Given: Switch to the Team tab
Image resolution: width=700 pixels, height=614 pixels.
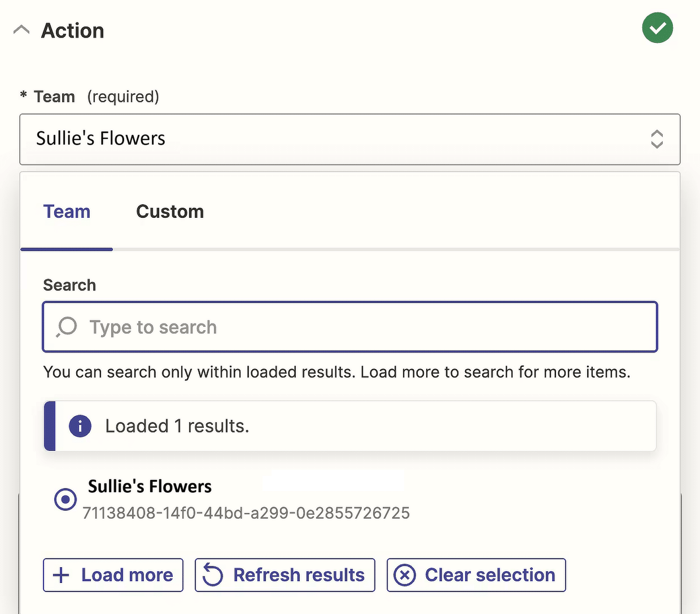Looking at the screenshot, I should coord(66,212).
